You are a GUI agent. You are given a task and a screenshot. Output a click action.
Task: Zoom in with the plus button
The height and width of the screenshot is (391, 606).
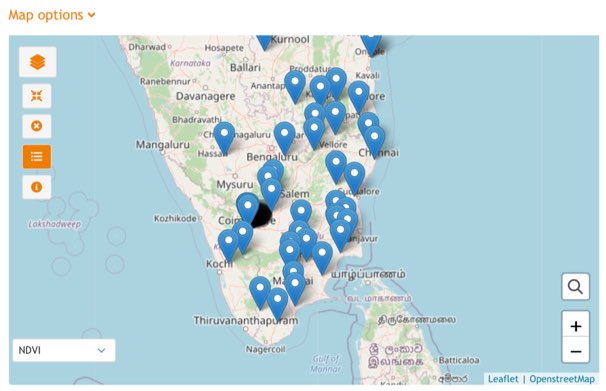click(x=575, y=326)
